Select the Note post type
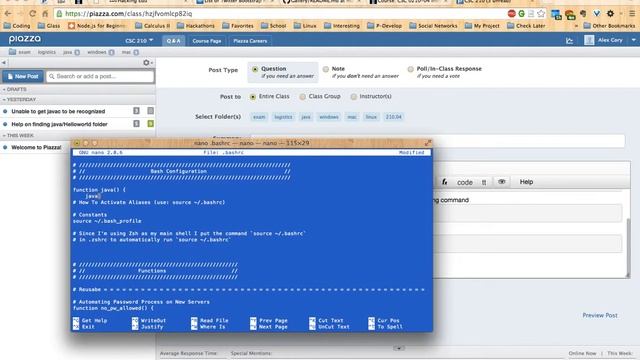Screen dimensions: 640x360 click(x=326, y=69)
